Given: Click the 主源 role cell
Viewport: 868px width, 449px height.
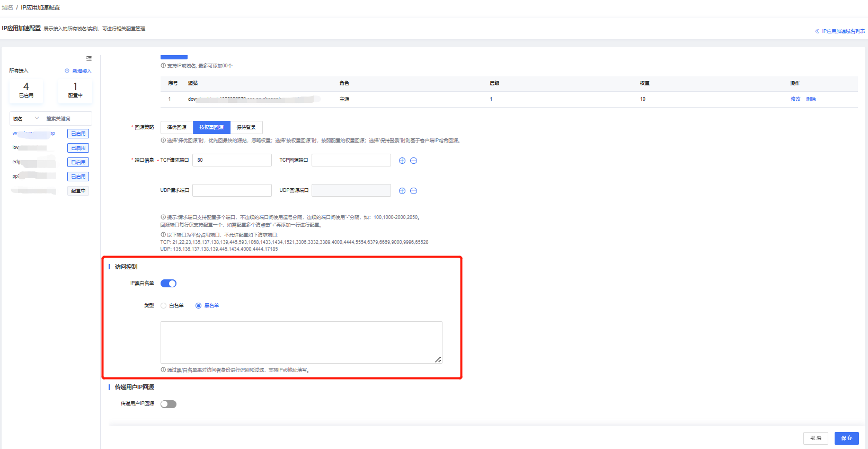Looking at the screenshot, I should 344,99.
